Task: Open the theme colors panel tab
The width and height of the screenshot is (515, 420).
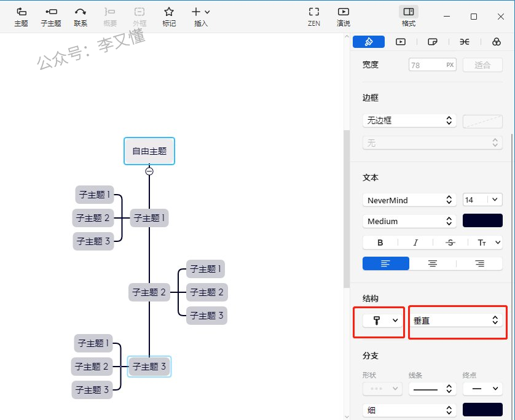Action: pos(497,42)
